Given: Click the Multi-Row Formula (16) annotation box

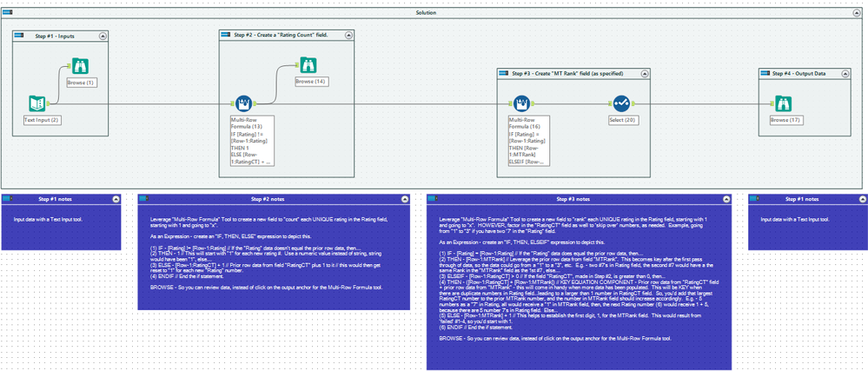Looking at the screenshot, I should tap(528, 140).
